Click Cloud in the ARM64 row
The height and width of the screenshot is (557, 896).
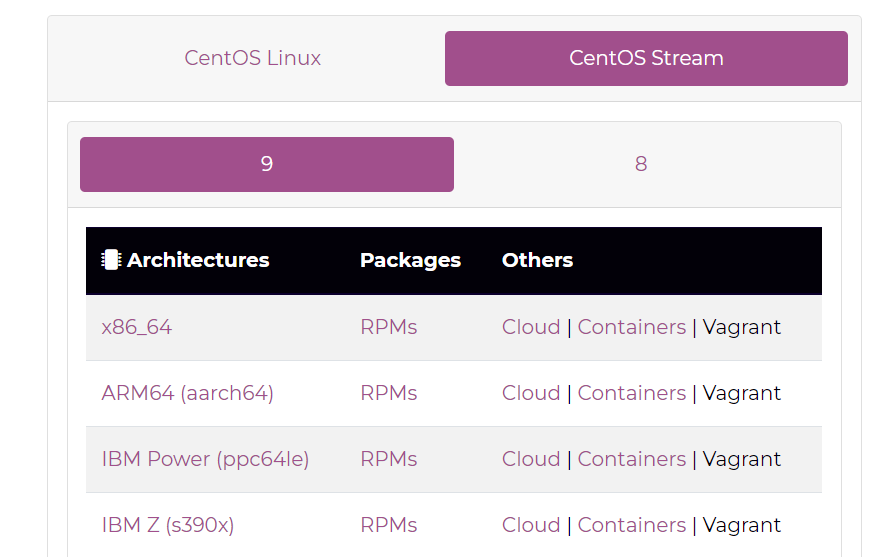click(531, 393)
